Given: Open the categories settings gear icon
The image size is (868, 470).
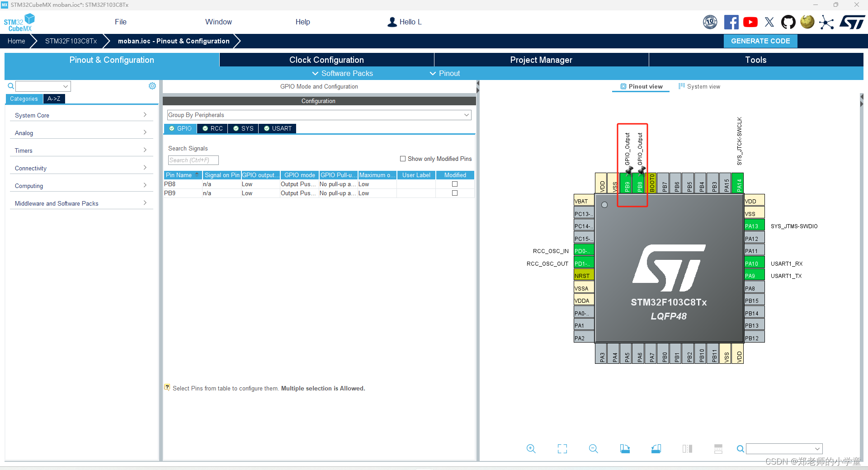Looking at the screenshot, I should [x=152, y=86].
